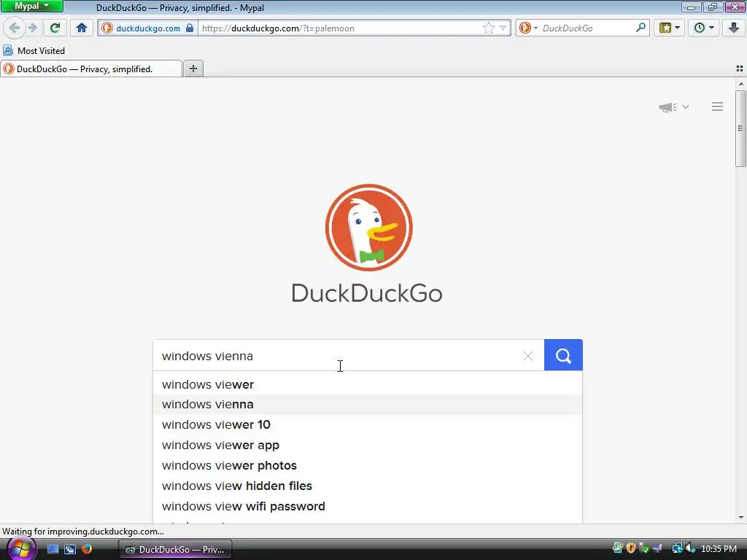The image size is (747, 560).
Task: Click the Switch between windows quick launch icon
Action: pyautogui.click(x=69, y=549)
